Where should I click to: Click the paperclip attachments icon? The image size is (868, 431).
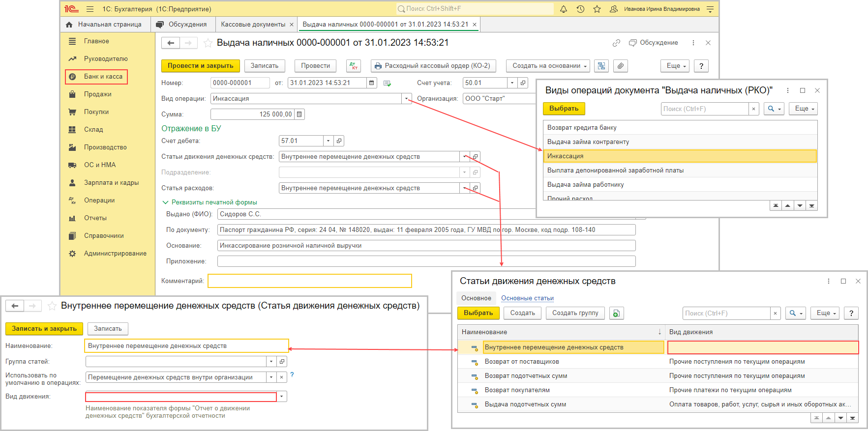point(621,66)
